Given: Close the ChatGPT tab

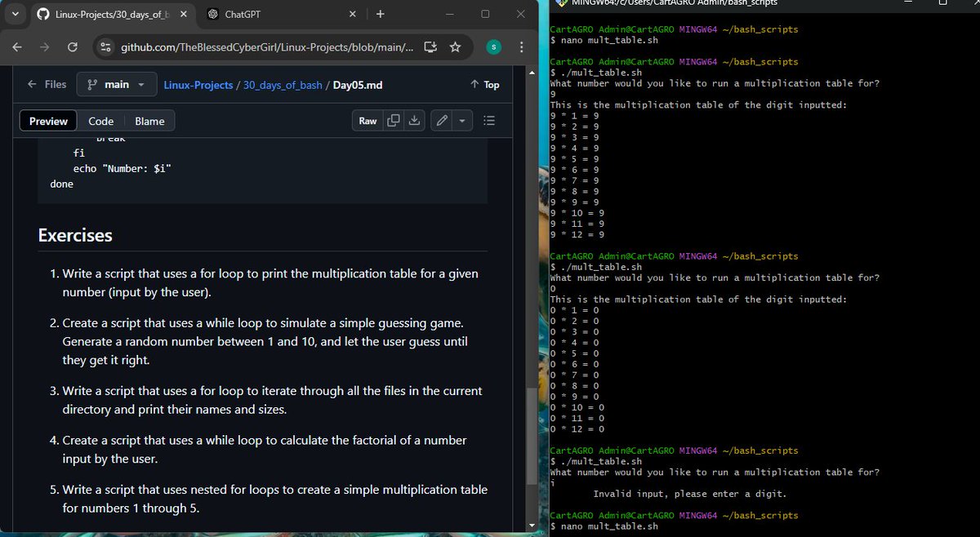Looking at the screenshot, I should 352,14.
